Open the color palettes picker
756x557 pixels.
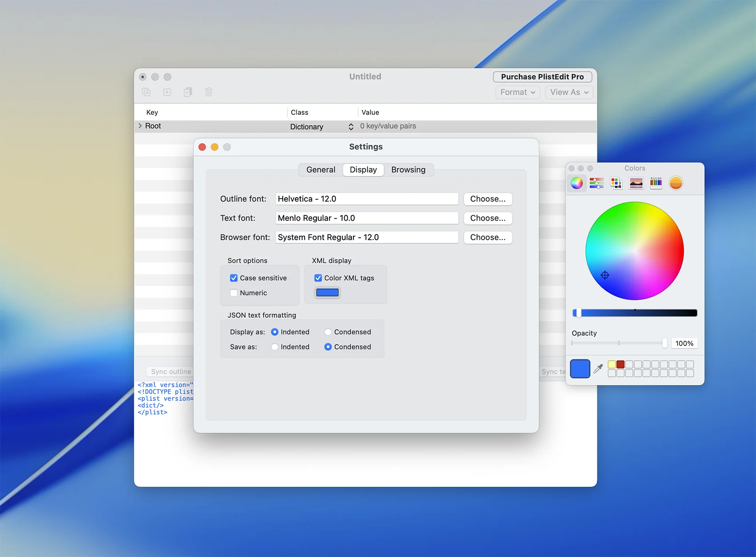coord(616,183)
